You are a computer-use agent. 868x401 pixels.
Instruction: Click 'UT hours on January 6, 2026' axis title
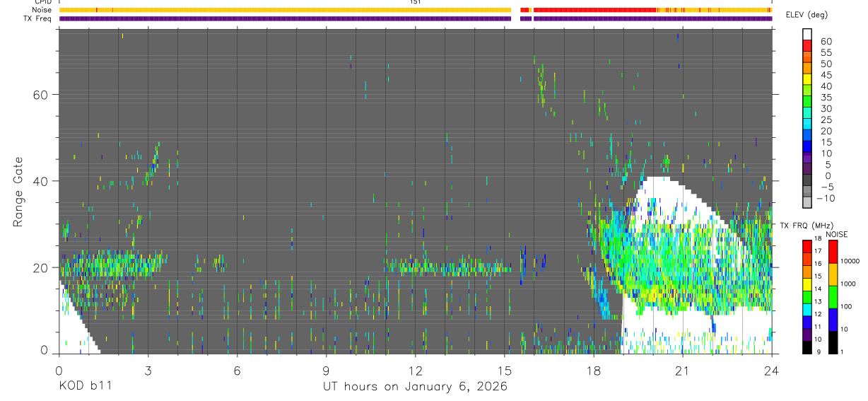coord(415,387)
